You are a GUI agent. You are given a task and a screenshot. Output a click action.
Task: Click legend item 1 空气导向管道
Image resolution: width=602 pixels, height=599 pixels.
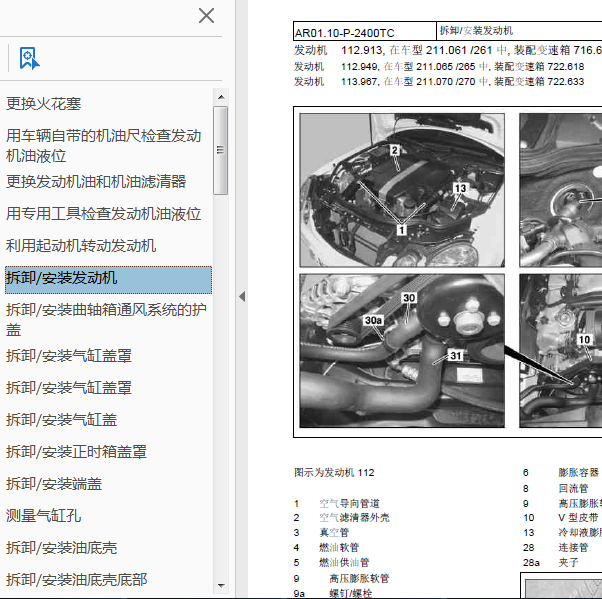(337, 503)
